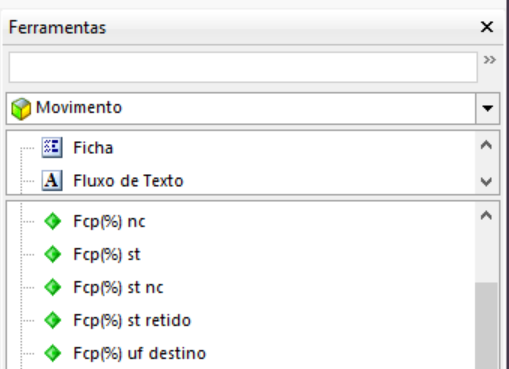Click down arrow of tools list scrollbar

coord(486,182)
